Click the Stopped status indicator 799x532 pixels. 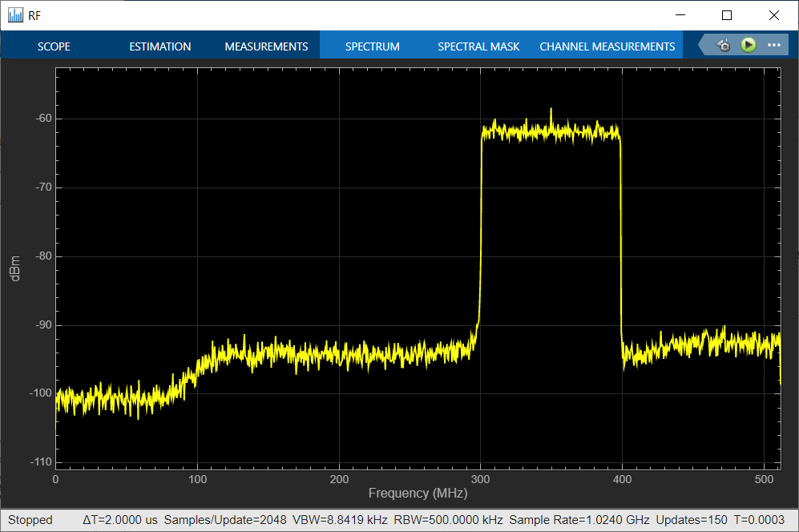click(30, 520)
